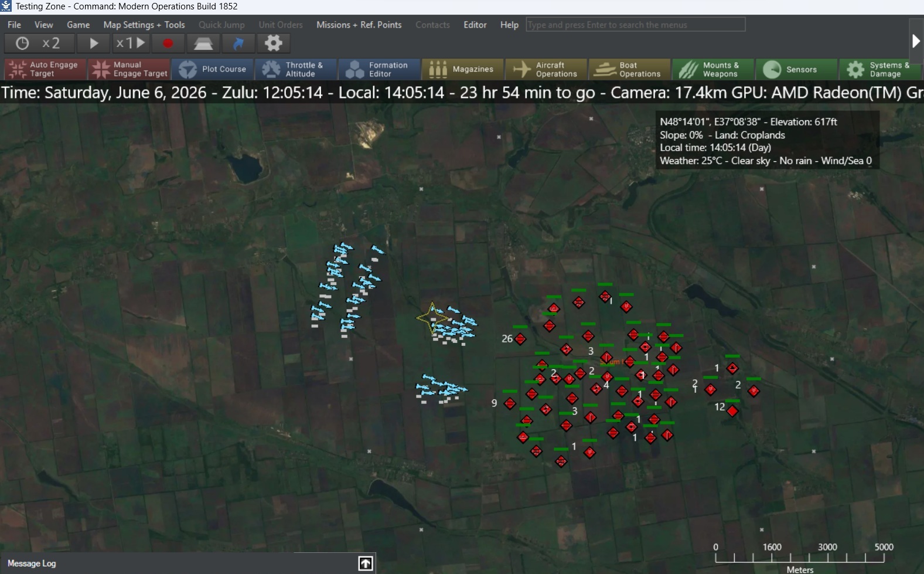Open the View menu
Image resolution: width=924 pixels, height=574 pixels.
point(43,25)
